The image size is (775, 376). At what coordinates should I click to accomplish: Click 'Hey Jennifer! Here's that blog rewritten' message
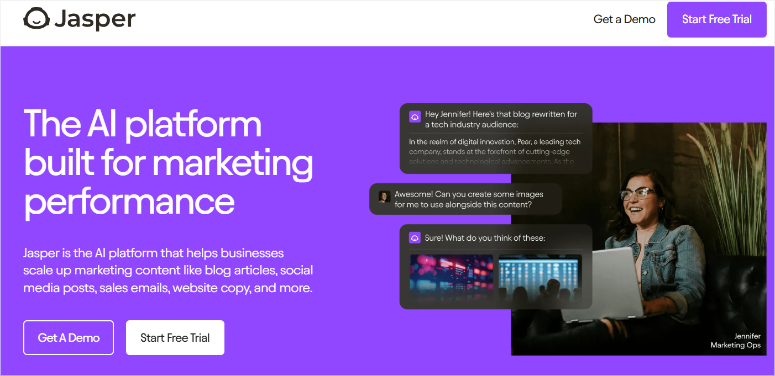coord(501,119)
